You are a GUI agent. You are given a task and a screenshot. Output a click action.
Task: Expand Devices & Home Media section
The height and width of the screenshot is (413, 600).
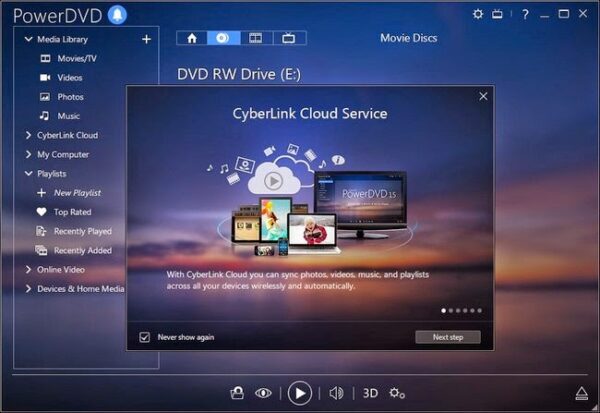(28, 289)
